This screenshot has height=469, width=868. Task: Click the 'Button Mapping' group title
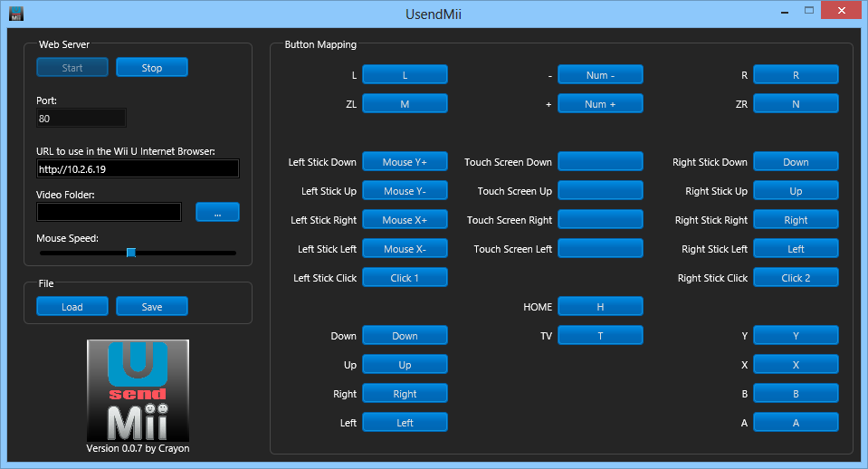(x=320, y=44)
